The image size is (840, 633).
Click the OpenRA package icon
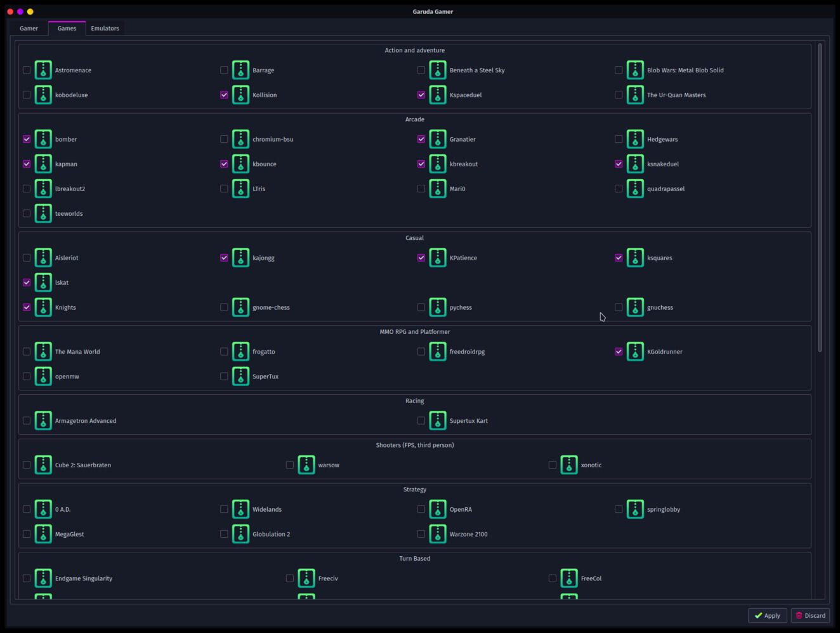pos(438,509)
